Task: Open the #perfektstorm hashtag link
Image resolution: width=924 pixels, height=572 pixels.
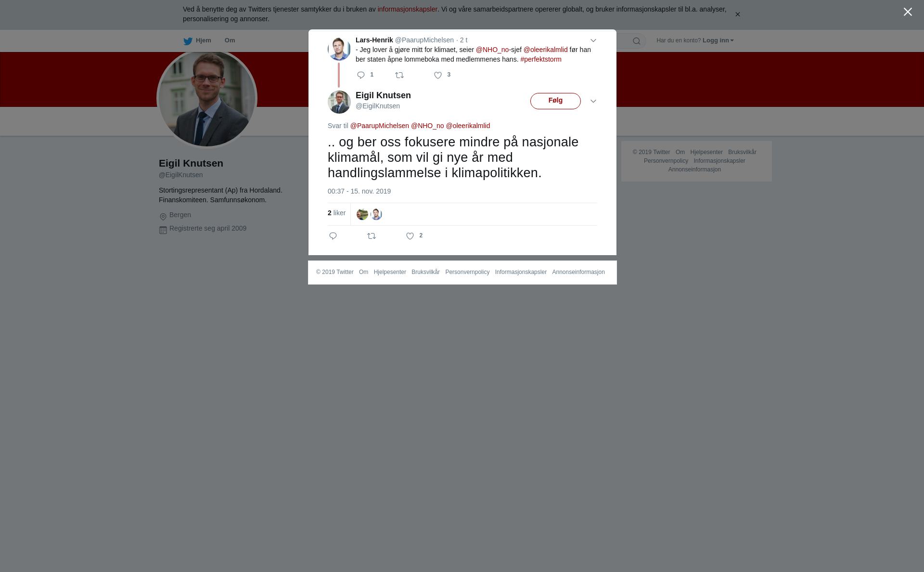Action: click(x=541, y=59)
